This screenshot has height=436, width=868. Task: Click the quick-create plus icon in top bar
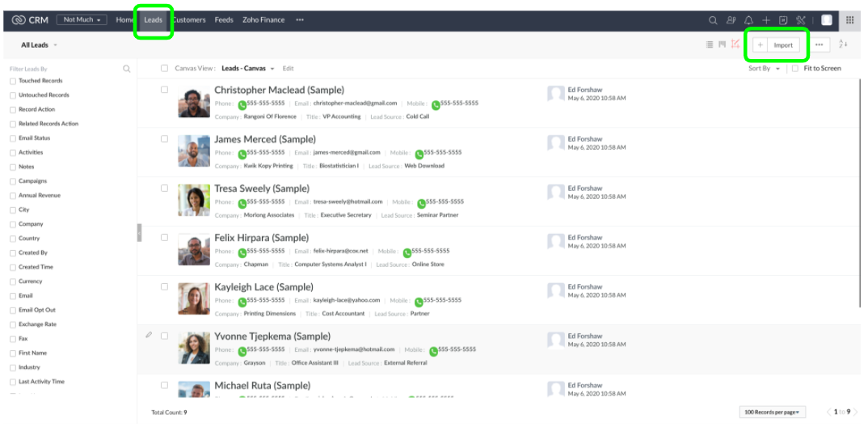pos(765,20)
